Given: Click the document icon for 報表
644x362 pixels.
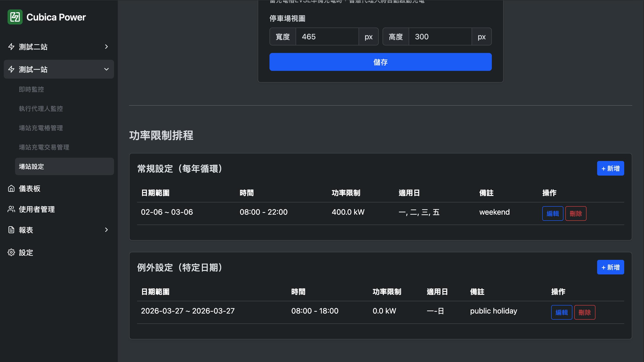Looking at the screenshot, I should pyautogui.click(x=11, y=229).
